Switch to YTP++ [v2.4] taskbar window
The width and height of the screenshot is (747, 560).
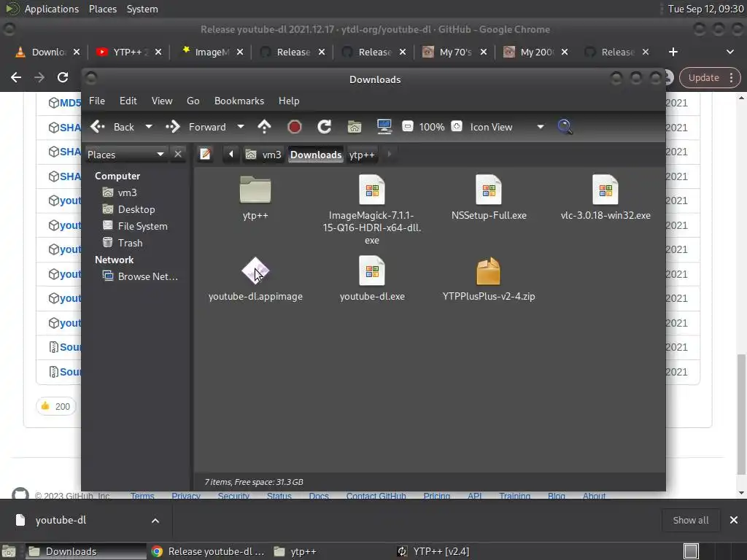tap(433, 551)
